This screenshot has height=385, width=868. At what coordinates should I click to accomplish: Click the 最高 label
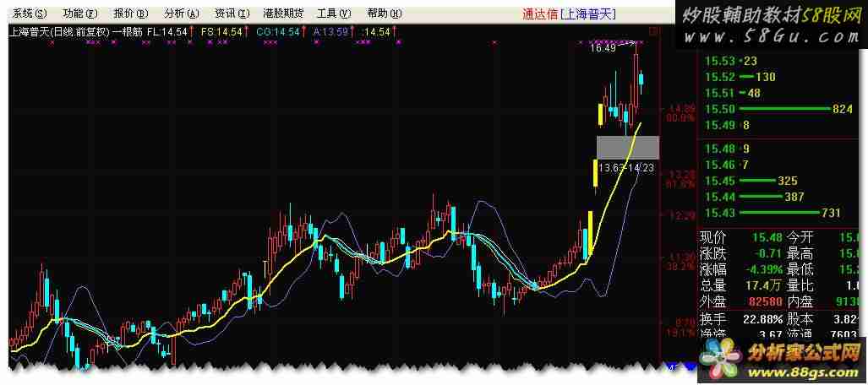800,254
